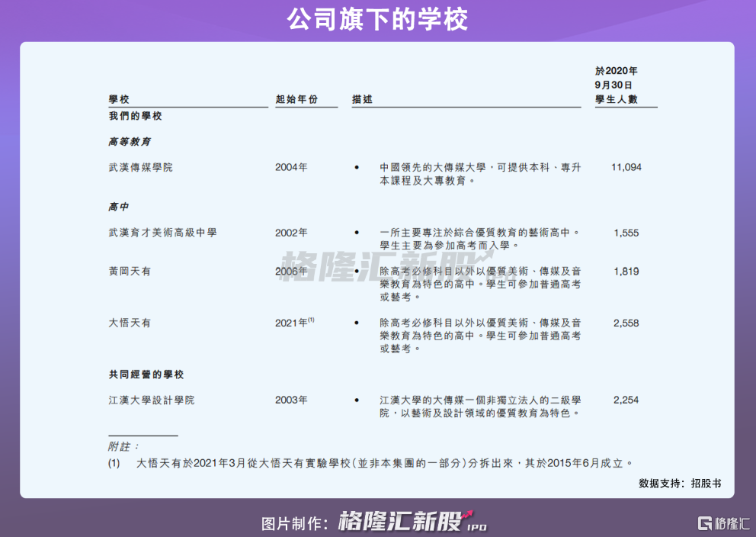Image resolution: width=756 pixels, height=537 pixels.
Task: Click the 武漢育才美術高級中學 school name
Action: coord(162,232)
